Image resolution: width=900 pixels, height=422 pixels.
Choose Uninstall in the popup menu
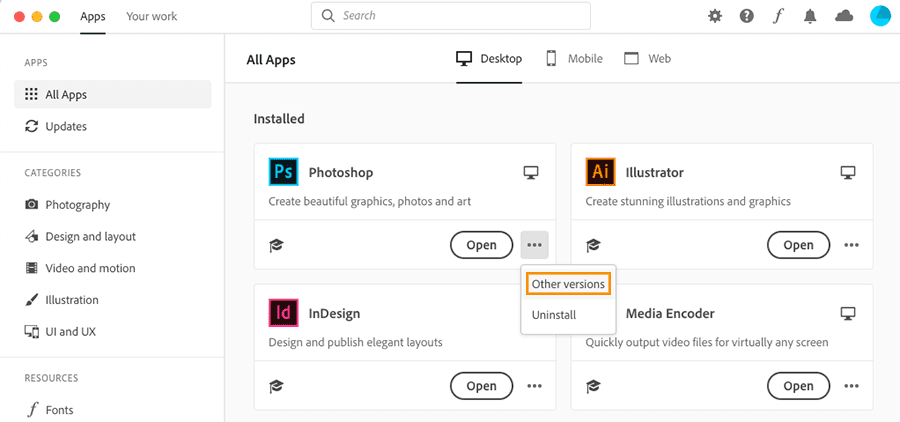point(554,314)
